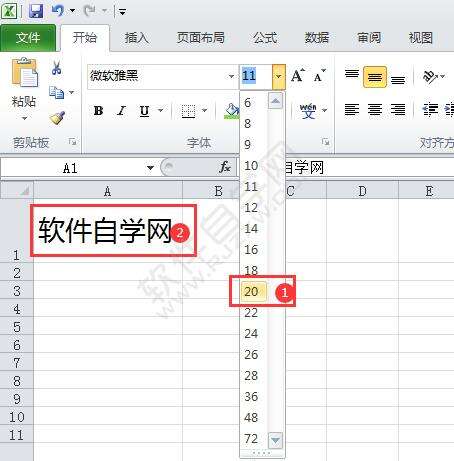Open the 剪贴板 clipboard dialog launcher
Image resolution: width=454 pixels, height=461 pixels.
click(x=72, y=142)
